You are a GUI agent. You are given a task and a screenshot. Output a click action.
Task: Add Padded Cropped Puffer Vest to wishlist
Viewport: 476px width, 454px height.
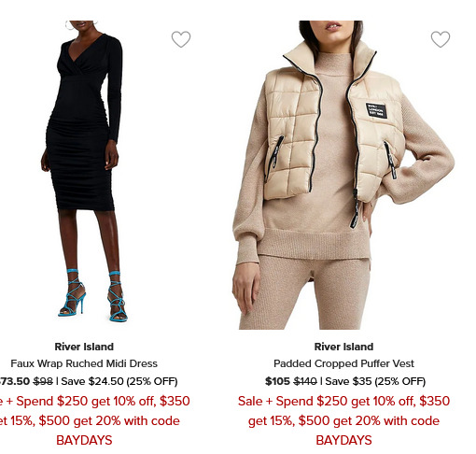click(441, 39)
